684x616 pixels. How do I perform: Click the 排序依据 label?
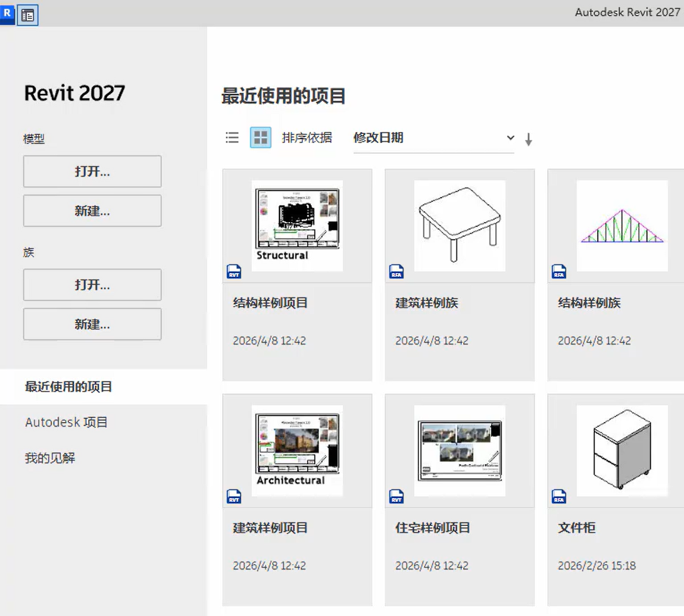(x=307, y=138)
